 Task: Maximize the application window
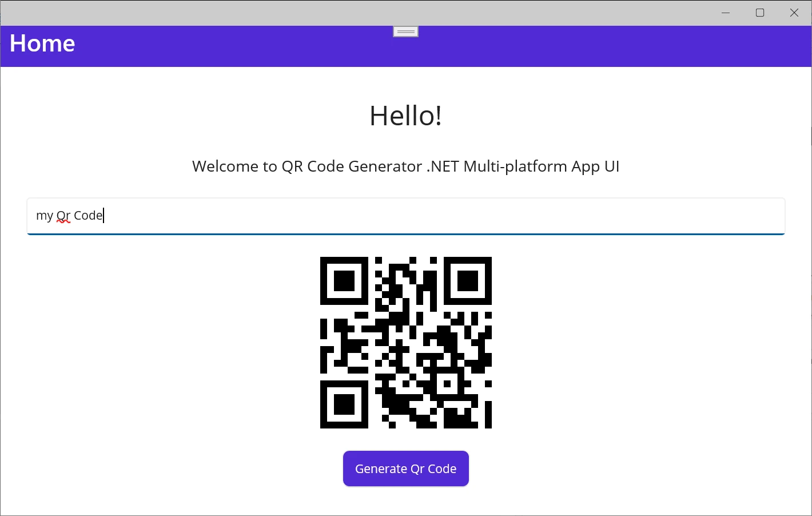pos(760,13)
